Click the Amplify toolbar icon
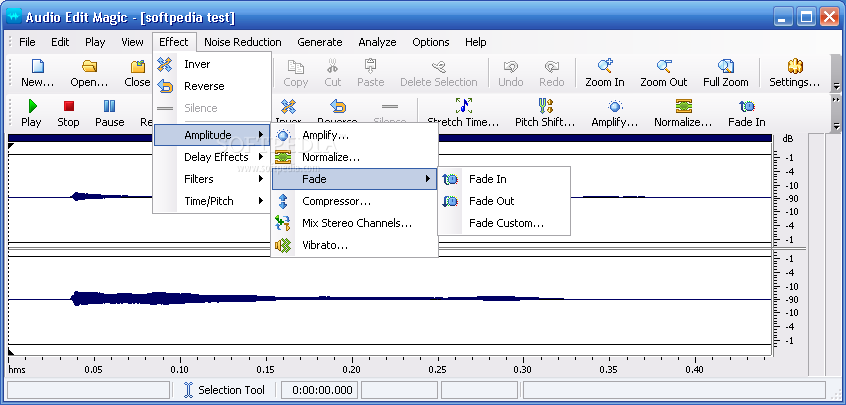Image resolution: width=846 pixels, height=405 pixels. click(x=615, y=106)
